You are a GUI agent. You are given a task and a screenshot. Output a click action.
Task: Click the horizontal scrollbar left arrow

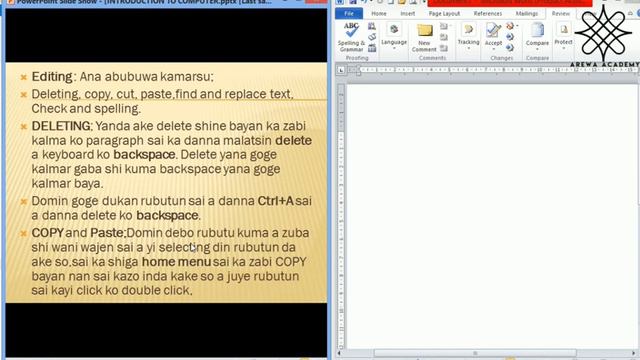[339, 353]
